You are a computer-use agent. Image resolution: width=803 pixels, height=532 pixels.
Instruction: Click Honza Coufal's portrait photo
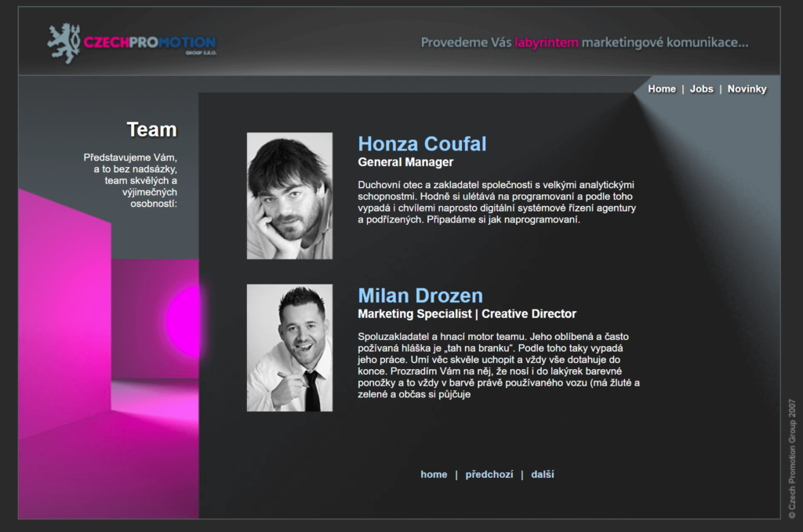point(290,196)
